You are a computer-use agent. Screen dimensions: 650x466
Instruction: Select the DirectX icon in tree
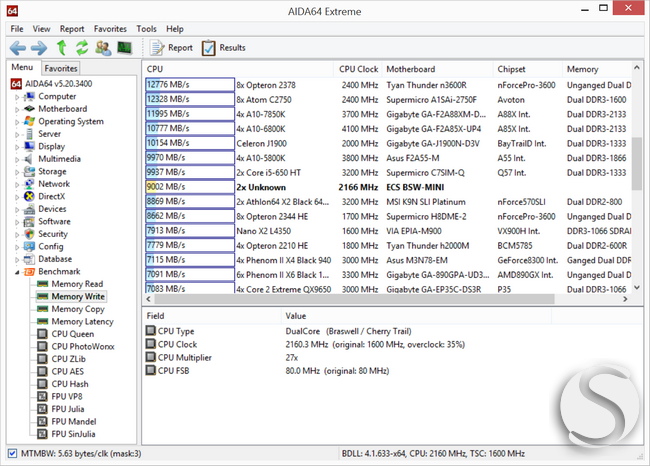click(x=29, y=197)
